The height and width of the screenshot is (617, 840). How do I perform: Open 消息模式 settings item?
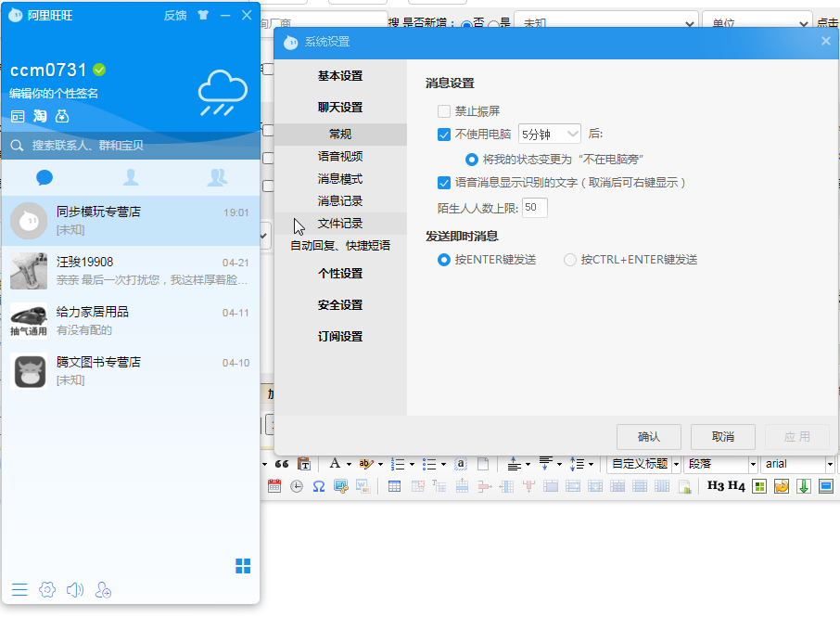click(340, 178)
